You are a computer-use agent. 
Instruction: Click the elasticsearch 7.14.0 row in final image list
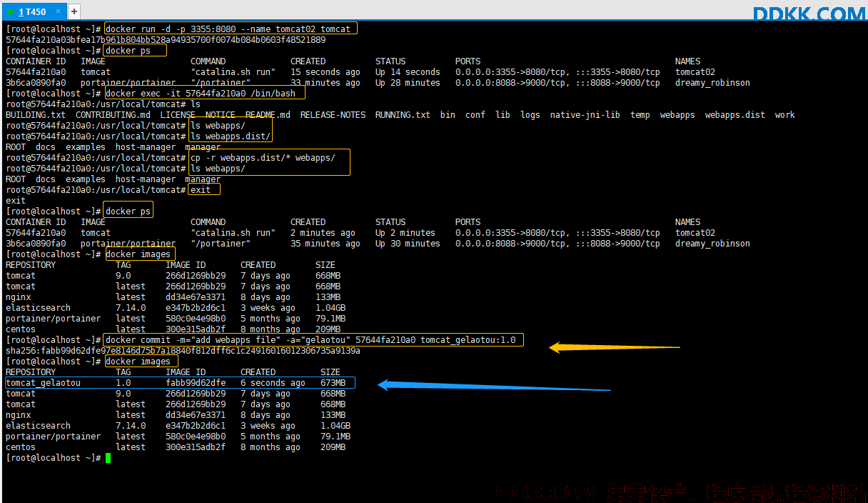178,426
